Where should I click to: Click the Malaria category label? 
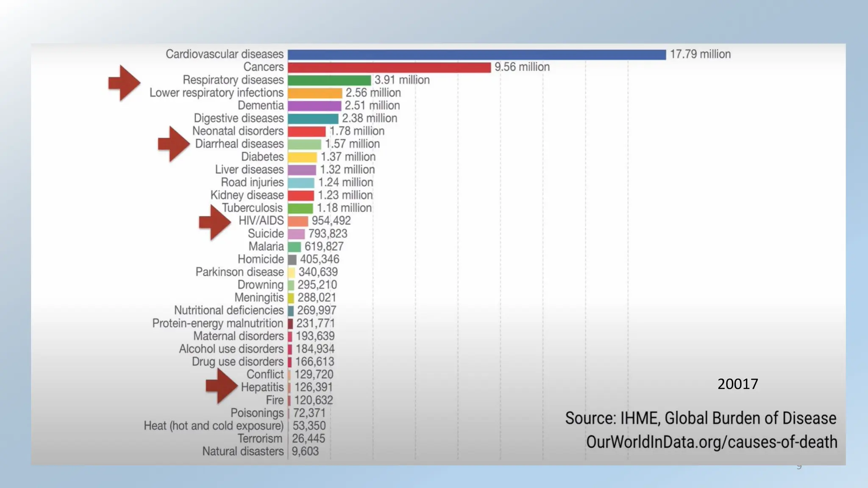coord(266,247)
